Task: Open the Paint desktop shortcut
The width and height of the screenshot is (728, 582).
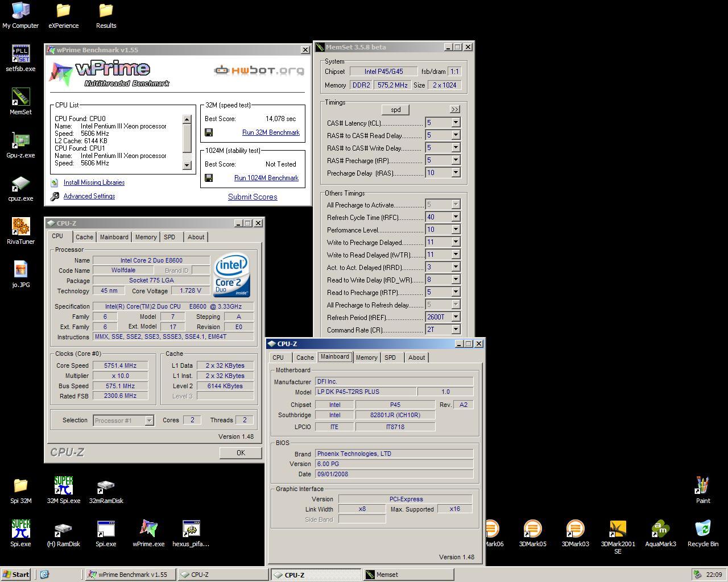Action: pyautogui.click(x=703, y=490)
